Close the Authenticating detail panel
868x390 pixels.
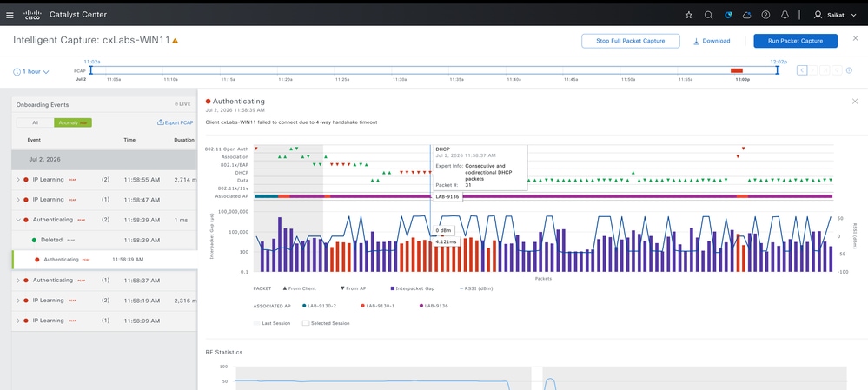[855, 102]
